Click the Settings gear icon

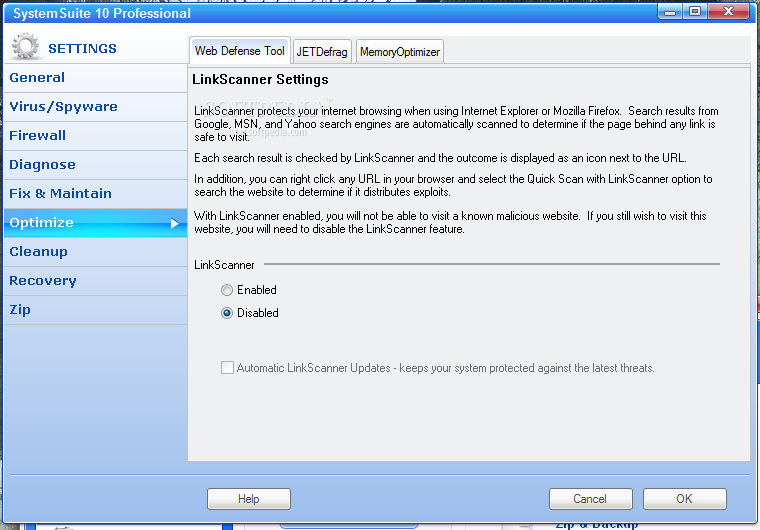(25, 47)
